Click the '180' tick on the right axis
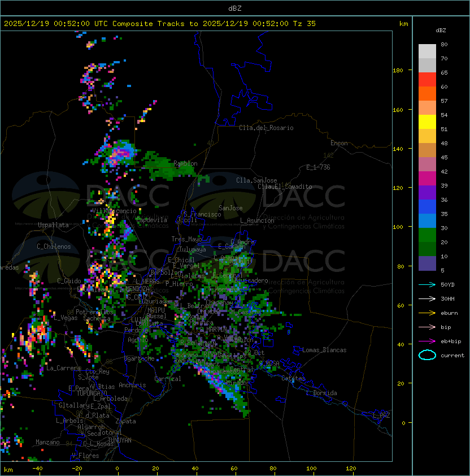470x476 pixels. [x=398, y=71]
